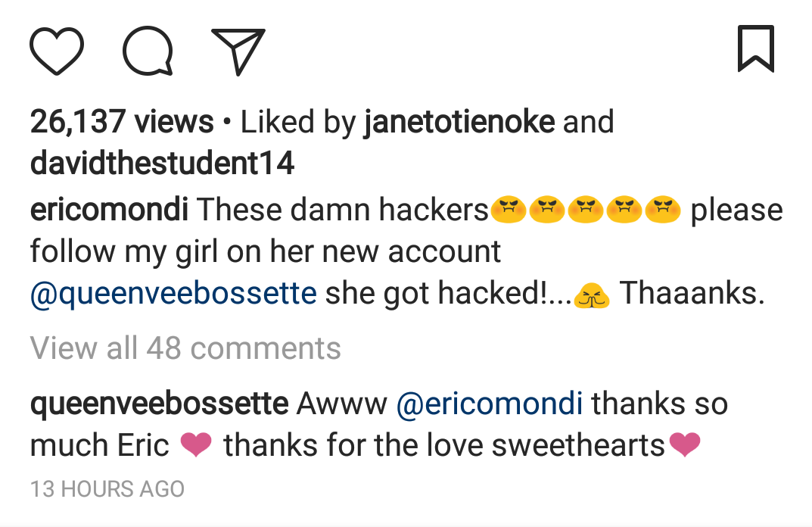Screen dimensions: 812x527
Task: Click the last angry face emoji before 'please'
Action: [663, 210]
